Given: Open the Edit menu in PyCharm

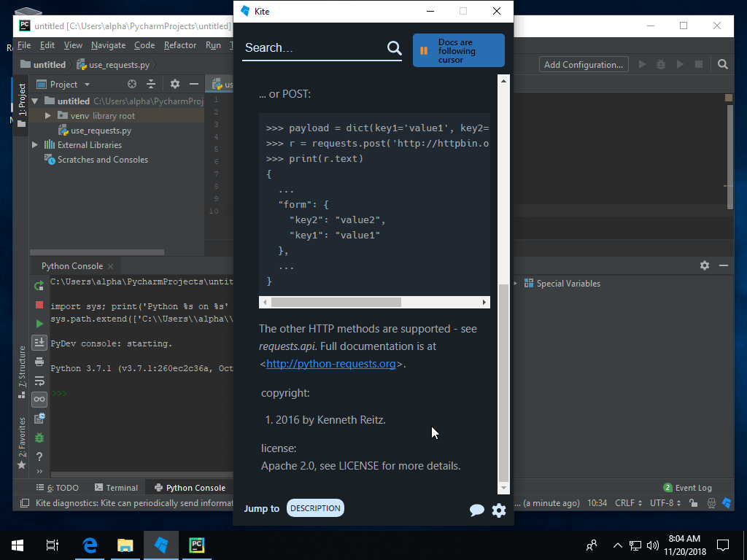Looking at the screenshot, I should [x=47, y=45].
